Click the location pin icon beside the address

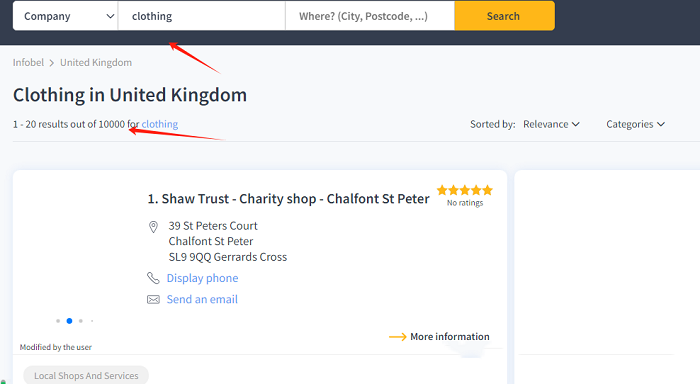(153, 227)
